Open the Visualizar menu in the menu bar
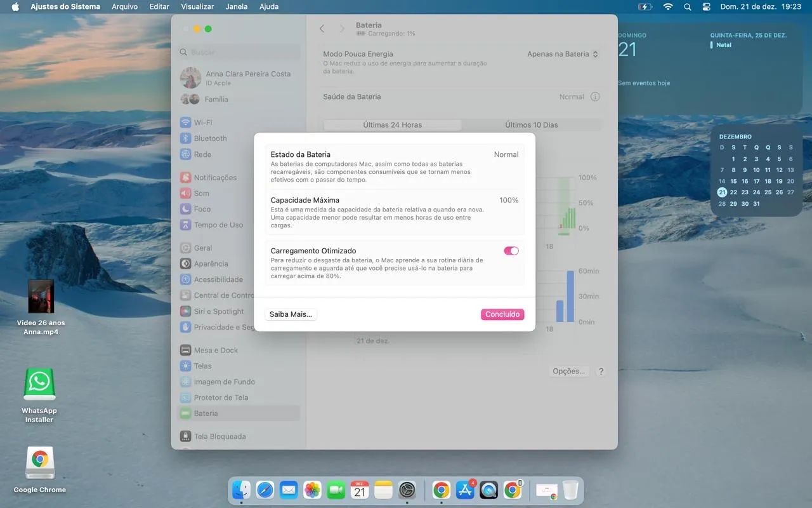 pos(197,6)
